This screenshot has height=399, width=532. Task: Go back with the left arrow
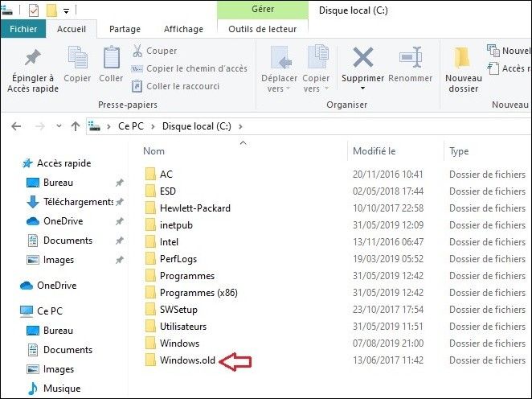pos(16,126)
